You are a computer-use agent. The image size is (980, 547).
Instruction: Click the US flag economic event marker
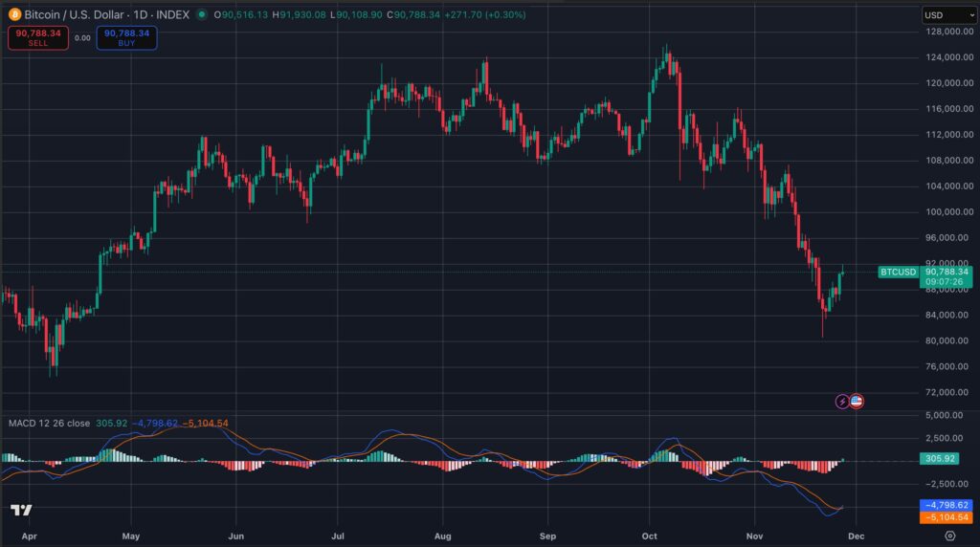click(x=857, y=402)
